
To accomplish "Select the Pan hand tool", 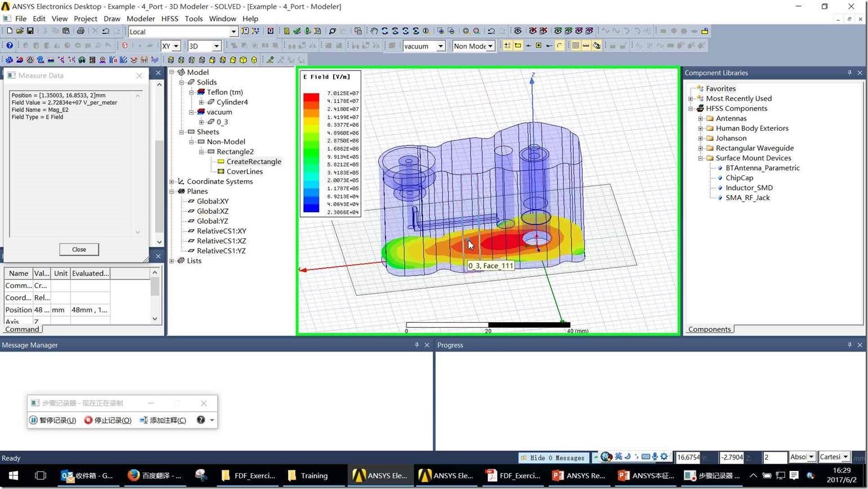I will (x=374, y=31).
